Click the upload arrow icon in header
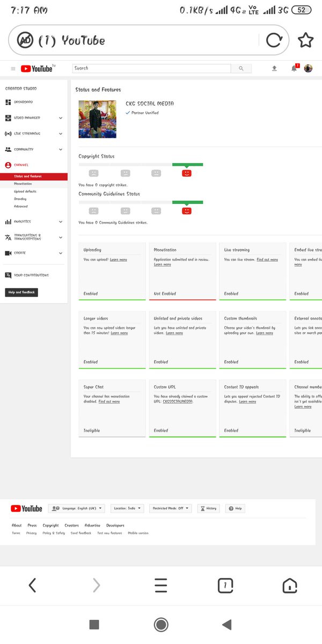This screenshot has height=644, width=322. 275,69
